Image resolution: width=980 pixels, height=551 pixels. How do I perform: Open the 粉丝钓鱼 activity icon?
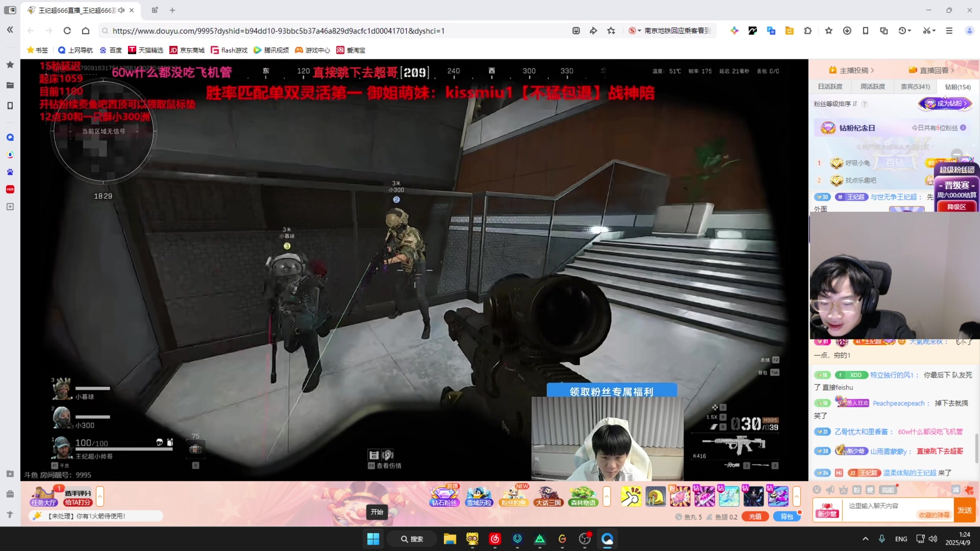tap(513, 496)
